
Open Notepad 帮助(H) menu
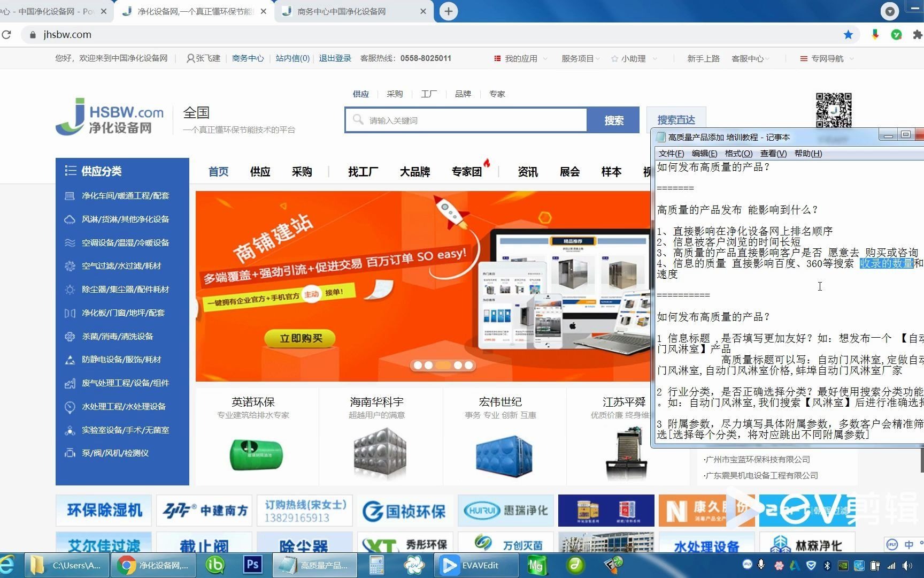tap(808, 154)
